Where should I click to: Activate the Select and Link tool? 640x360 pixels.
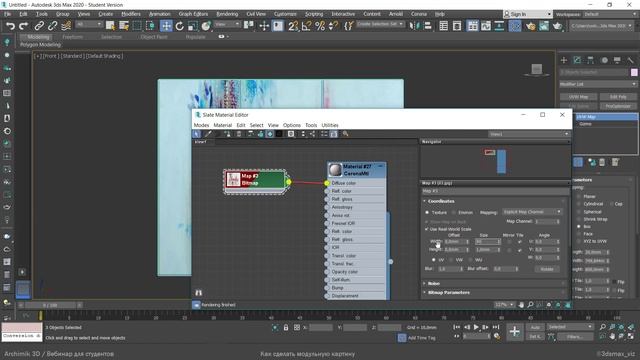click(x=39, y=26)
